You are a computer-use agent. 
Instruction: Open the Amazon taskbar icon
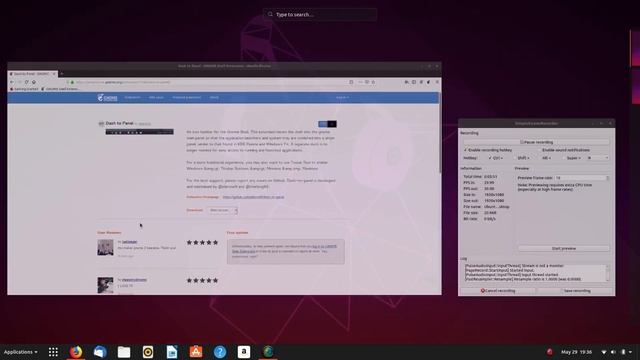[244, 352]
